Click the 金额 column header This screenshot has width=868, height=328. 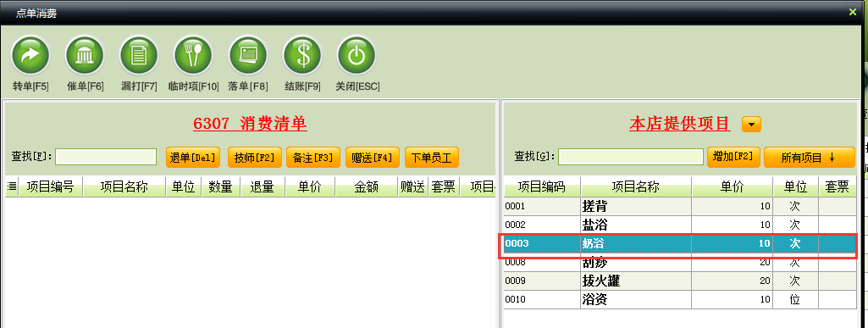coord(366,187)
